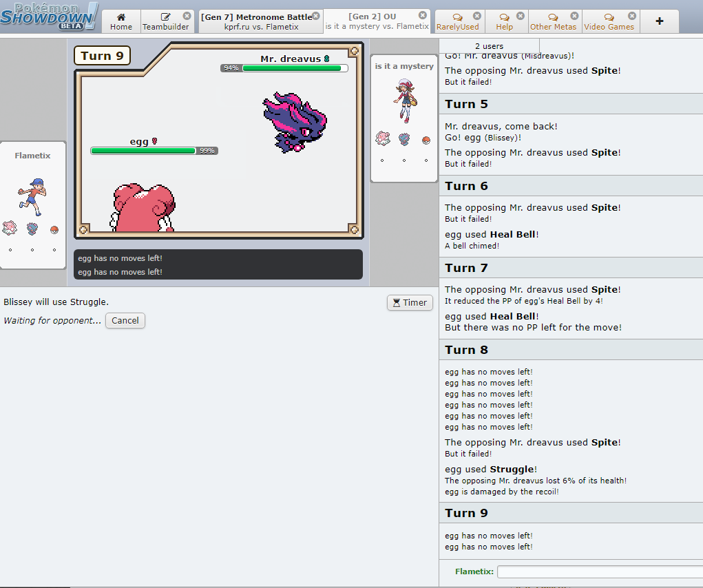Open the Teambuilder tab
The height and width of the screenshot is (588, 703).
167,21
